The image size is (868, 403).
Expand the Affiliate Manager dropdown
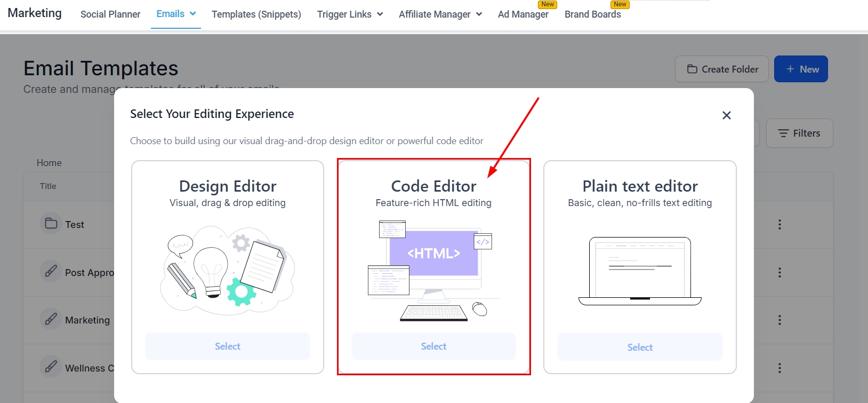coord(440,14)
